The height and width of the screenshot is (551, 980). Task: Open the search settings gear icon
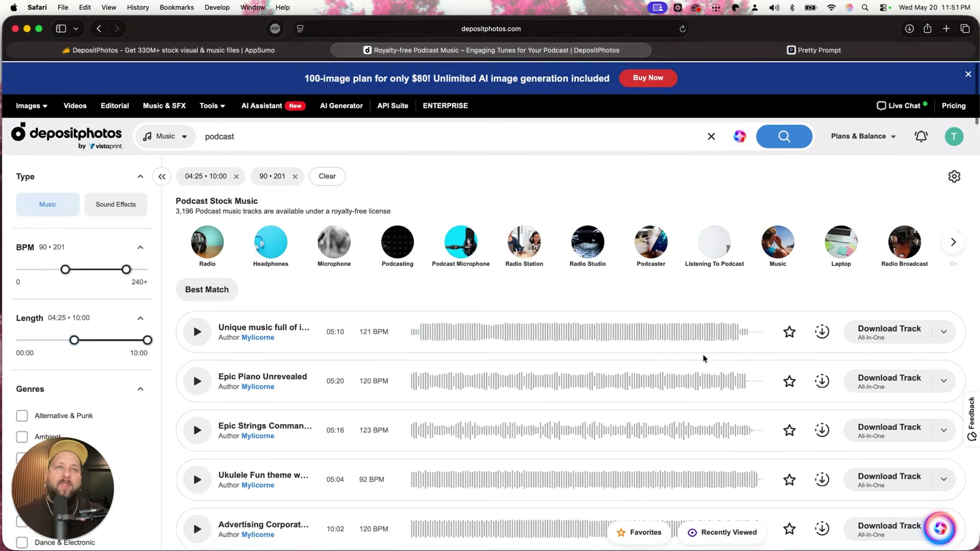pyautogui.click(x=954, y=177)
